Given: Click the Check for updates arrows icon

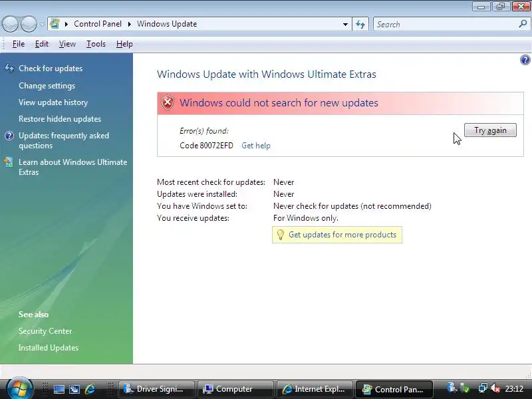Looking at the screenshot, I should click(x=9, y=68).
